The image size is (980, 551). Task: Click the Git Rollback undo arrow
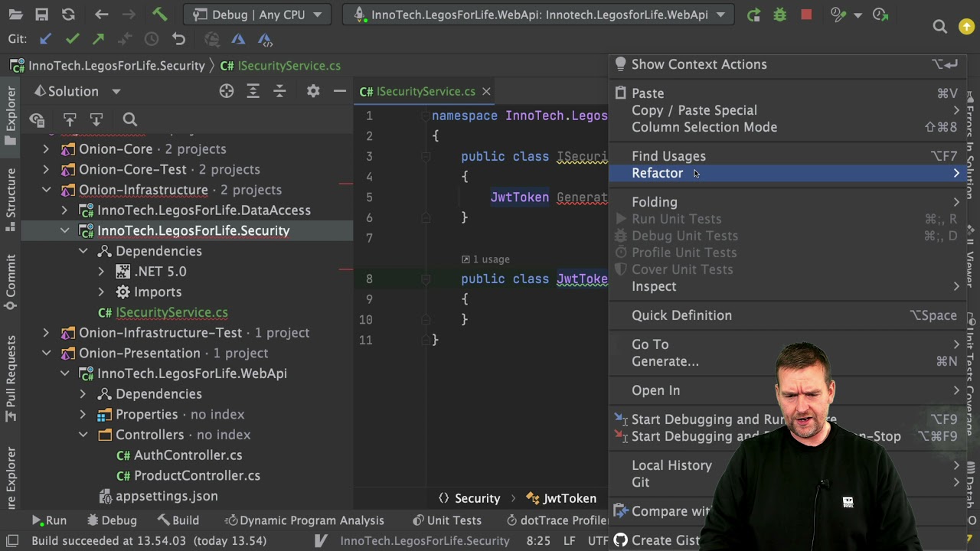178,39
